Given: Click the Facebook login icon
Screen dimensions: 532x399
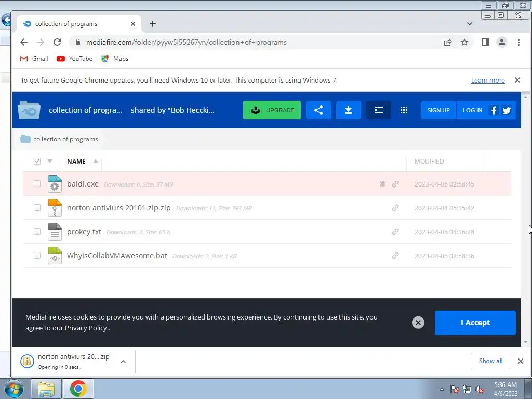Looking at the screenshot, I should coord(494,110).
